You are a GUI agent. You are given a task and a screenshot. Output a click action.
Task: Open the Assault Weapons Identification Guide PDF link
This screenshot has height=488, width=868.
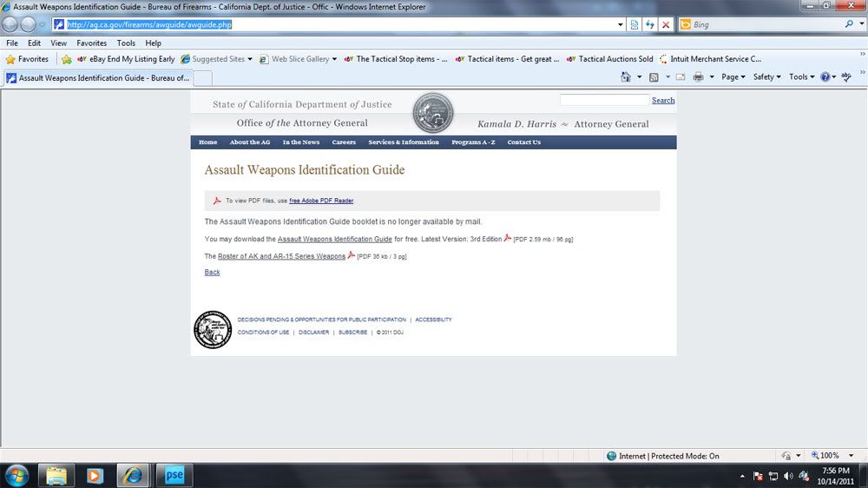pyautogui.click(x=334, y=239)
